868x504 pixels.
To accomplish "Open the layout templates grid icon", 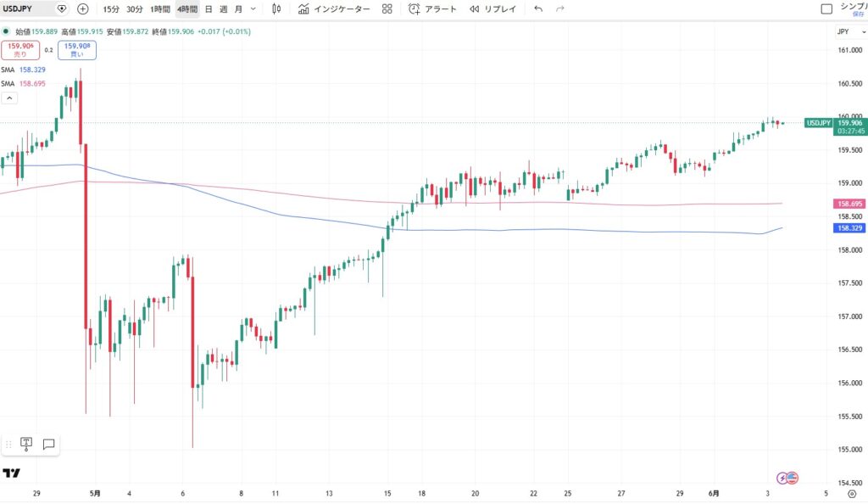I will tap(387, 8).
